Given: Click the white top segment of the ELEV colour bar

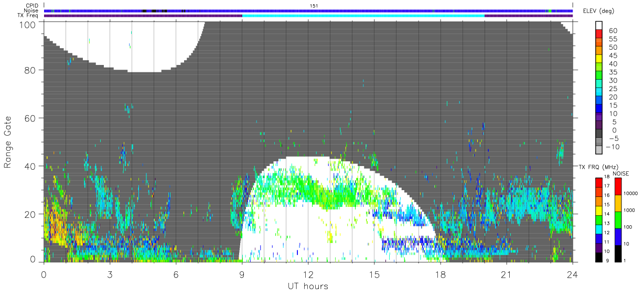Looking at the screenshot, I should click(598, 25).
